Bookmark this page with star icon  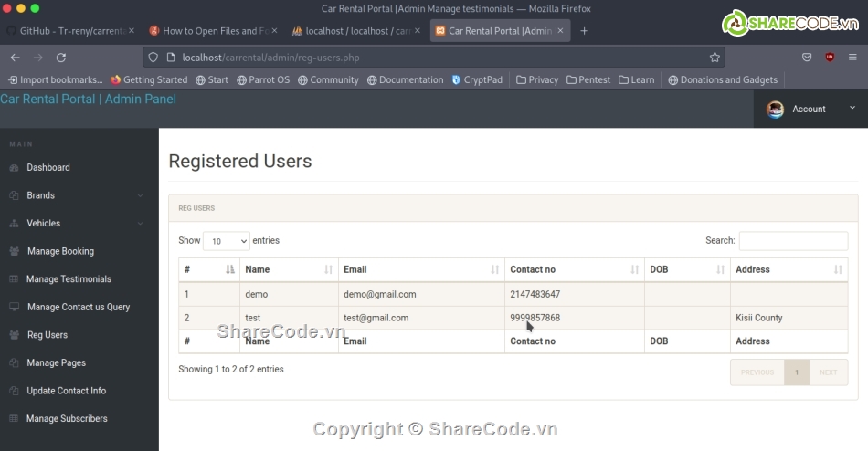[x=715, y=57]
